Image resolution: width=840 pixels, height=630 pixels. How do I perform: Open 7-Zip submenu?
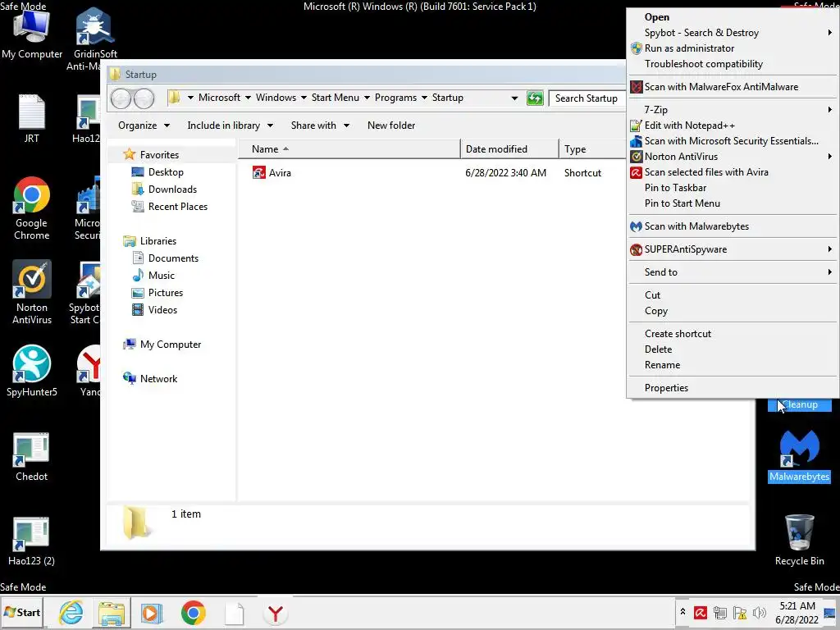(732, 110)
